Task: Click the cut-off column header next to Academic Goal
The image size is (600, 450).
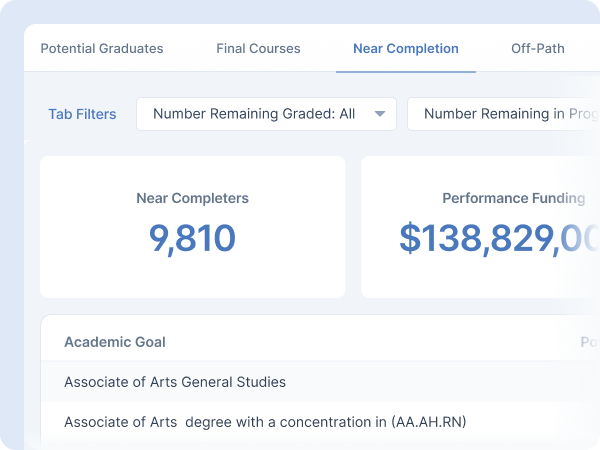Action: pos(590,342)
